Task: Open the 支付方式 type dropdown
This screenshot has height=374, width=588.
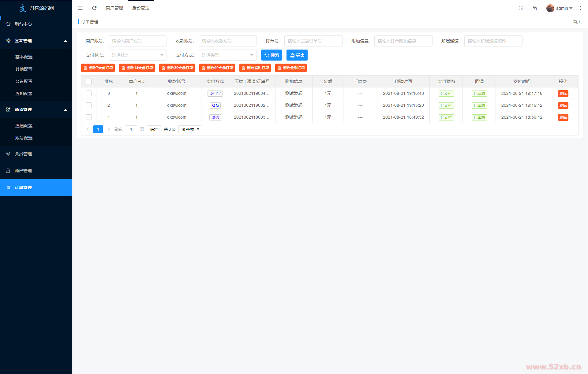Action: (227, 55)
